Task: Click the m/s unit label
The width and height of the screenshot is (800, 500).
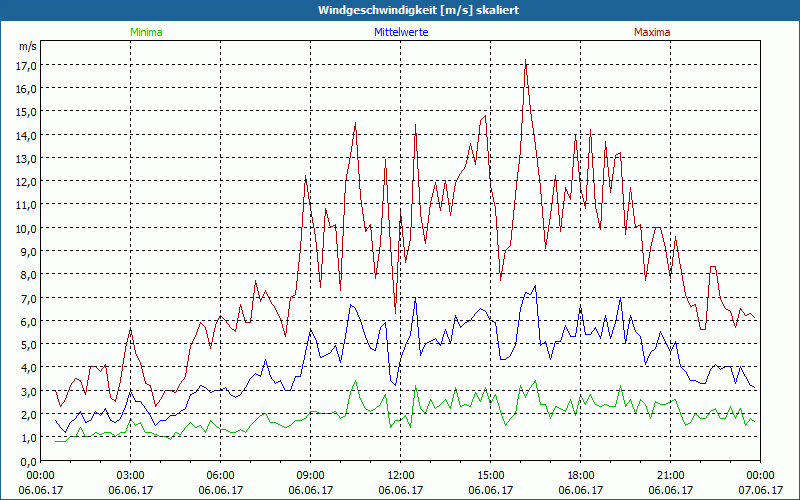Action: pyautogui.click(x=27, y=46)
